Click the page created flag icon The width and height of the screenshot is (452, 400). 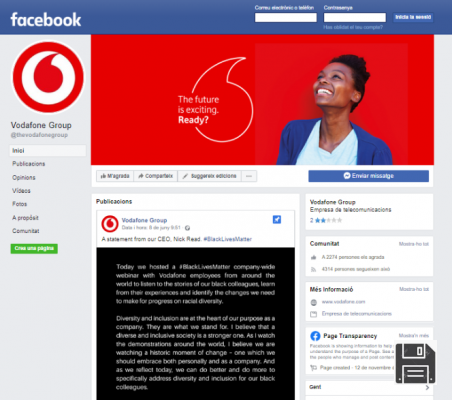313,368
